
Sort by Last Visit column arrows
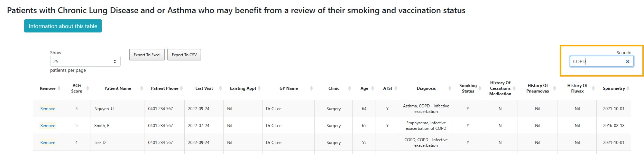click(x=220, y=88)
